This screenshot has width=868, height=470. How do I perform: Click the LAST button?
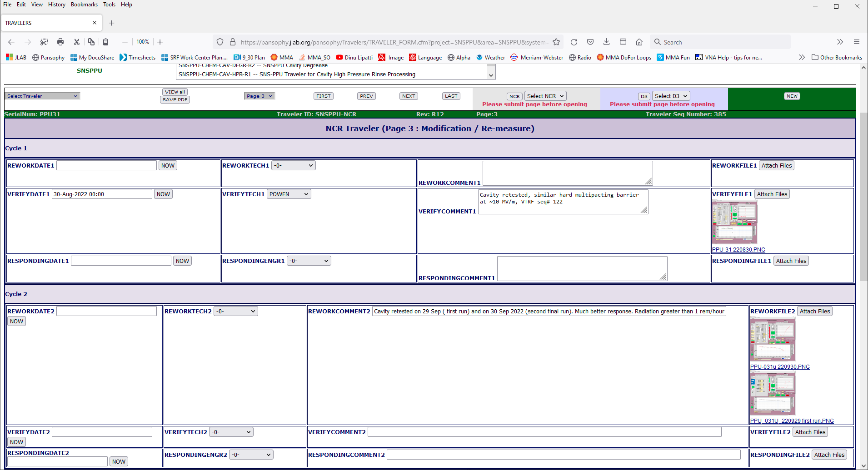pyautogui.click(x=451, y=96)
